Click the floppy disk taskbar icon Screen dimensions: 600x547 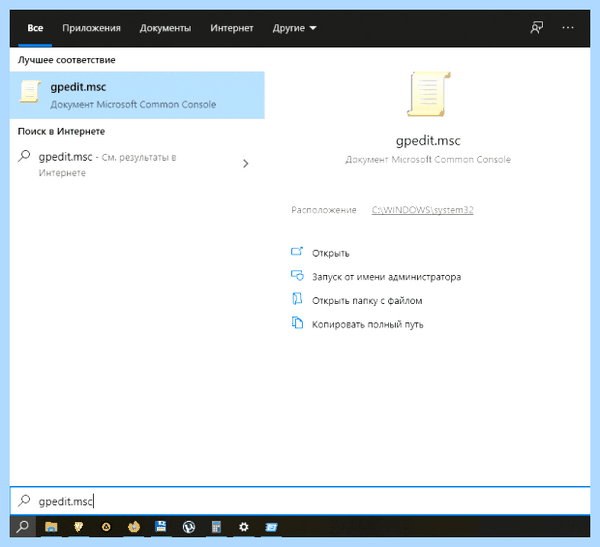161,527
